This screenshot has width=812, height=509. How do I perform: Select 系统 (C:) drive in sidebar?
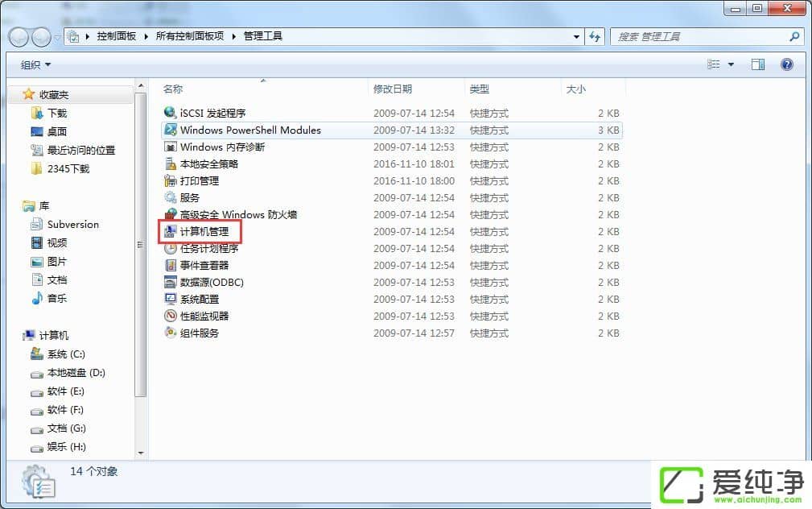(66, 354)
